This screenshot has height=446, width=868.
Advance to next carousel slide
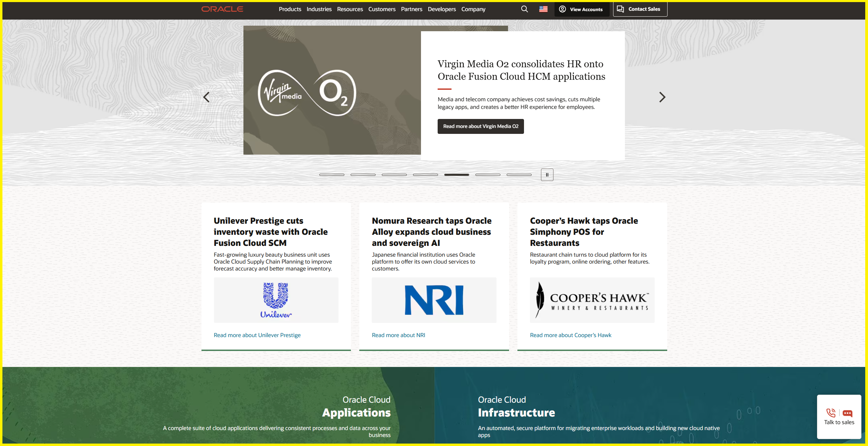click(x=662, y=97)
